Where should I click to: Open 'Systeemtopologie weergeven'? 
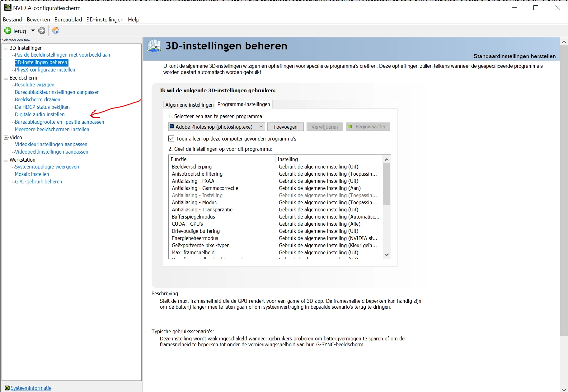pyautogui.click(x=47, y=167)
